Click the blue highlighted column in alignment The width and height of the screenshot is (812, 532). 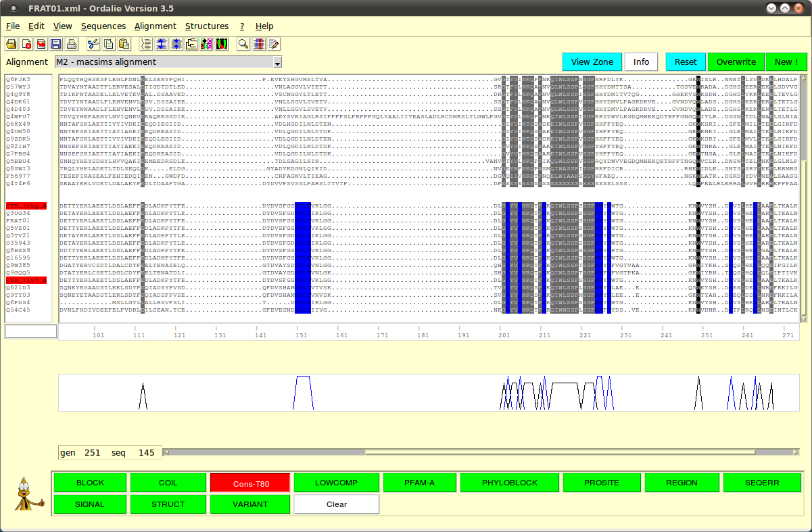tap(303, 257)
